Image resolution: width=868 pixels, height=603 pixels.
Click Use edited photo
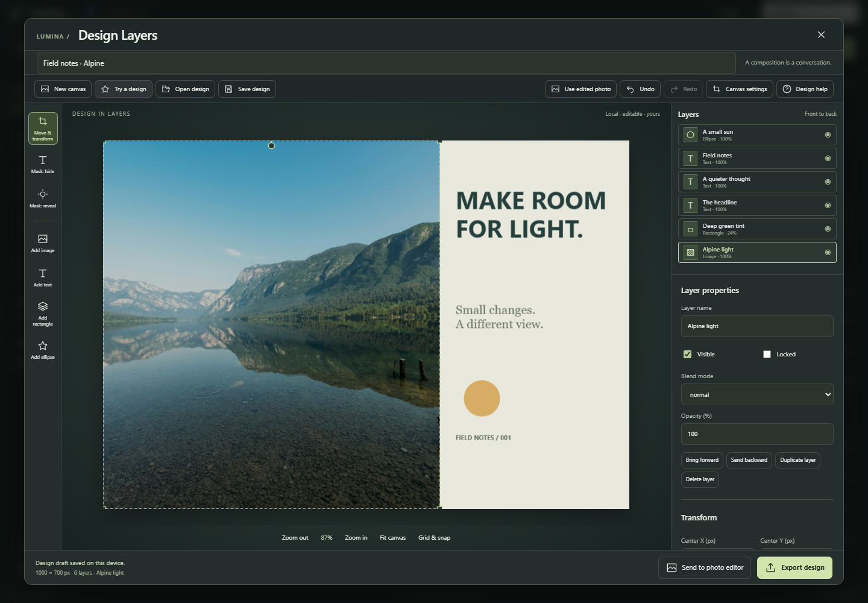click(x=580, y=89)
